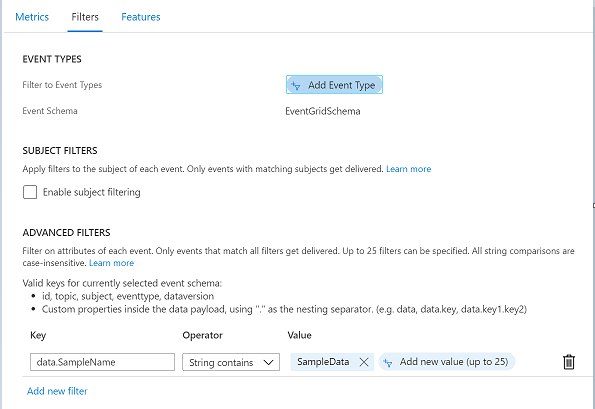Remove the SampleData value with X
Viewport: 595px width, 409px height.
click(364, 362)
